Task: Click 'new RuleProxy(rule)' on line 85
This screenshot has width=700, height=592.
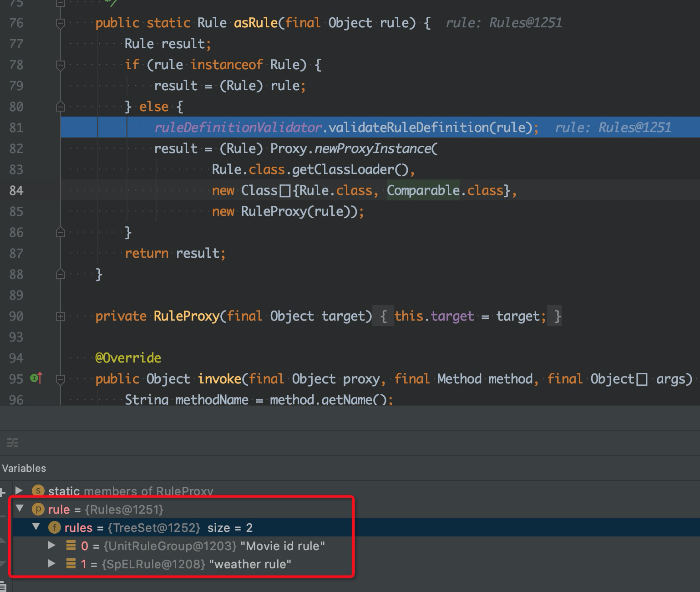Action: tap(284, 211)
